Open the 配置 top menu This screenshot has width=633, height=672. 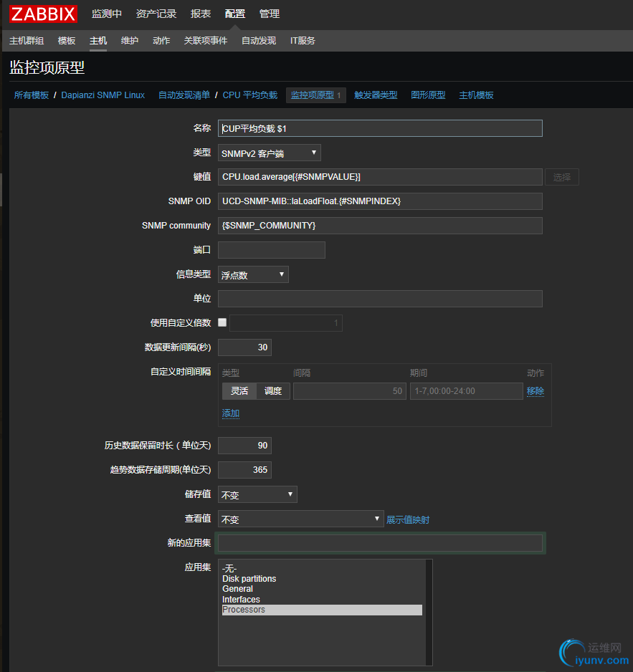(234, 14)
